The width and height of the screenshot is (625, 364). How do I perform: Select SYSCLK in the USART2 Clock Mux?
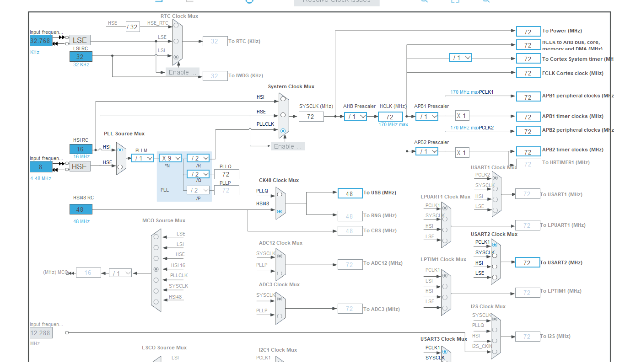pyautogui.click(x=495, y=256)
